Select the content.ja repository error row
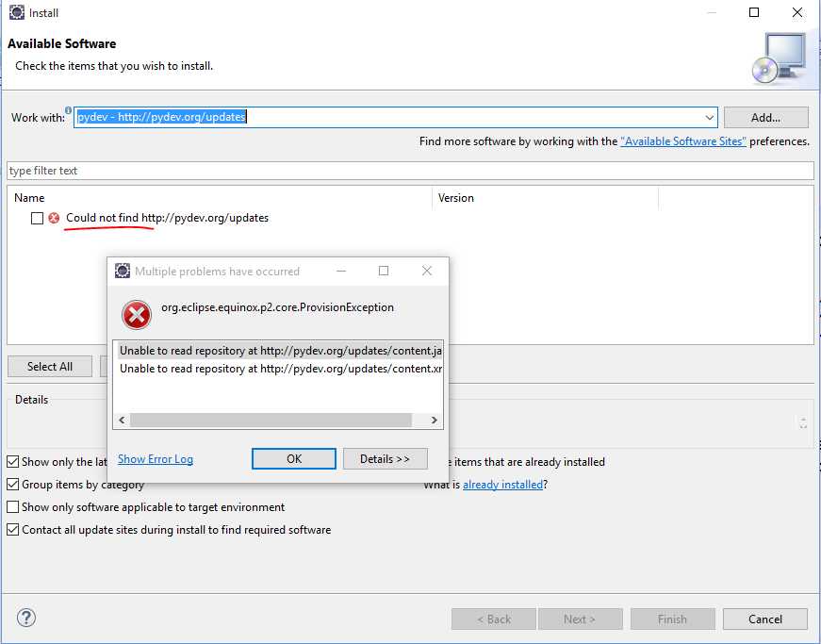The height and width of the screenshot is (644, 821). tap(278, 351)
